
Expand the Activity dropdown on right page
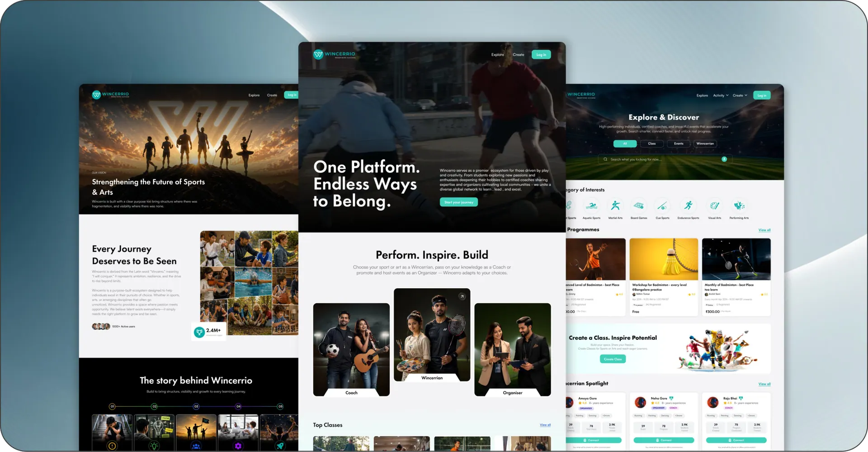pos(721,95)
